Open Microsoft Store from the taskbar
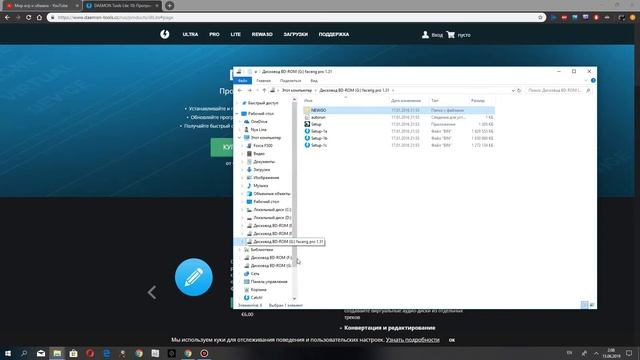Viewport: 640px width, 360px height. [73, 353]
